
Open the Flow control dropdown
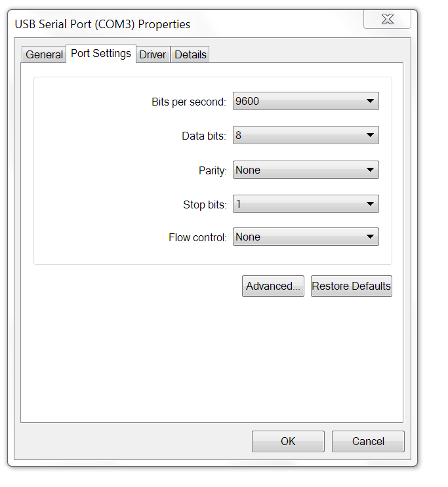306,237
